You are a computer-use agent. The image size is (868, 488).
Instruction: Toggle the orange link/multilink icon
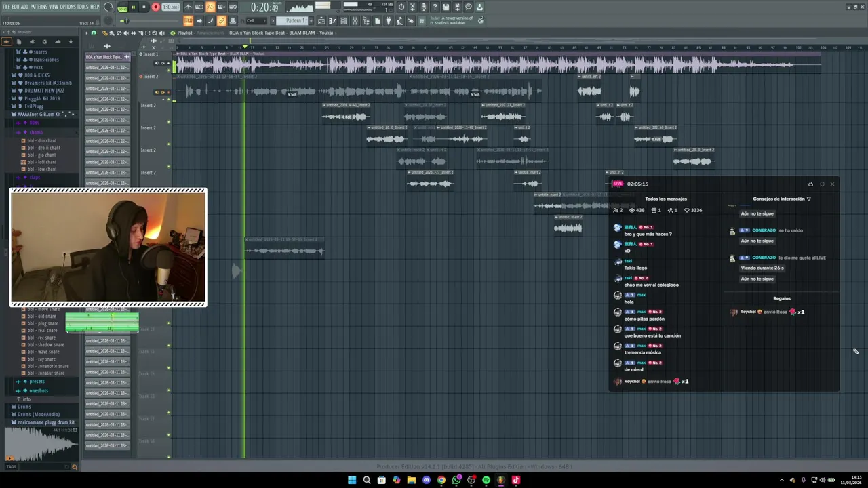click(x=221, y=21)
